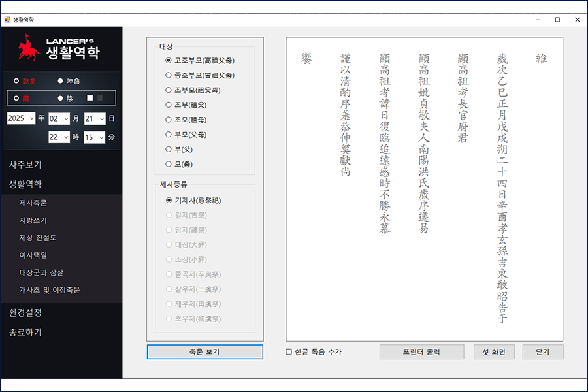Select the 坤命 radio button
The width and height of the screenshot is (588, 392).
pos(61,81)
